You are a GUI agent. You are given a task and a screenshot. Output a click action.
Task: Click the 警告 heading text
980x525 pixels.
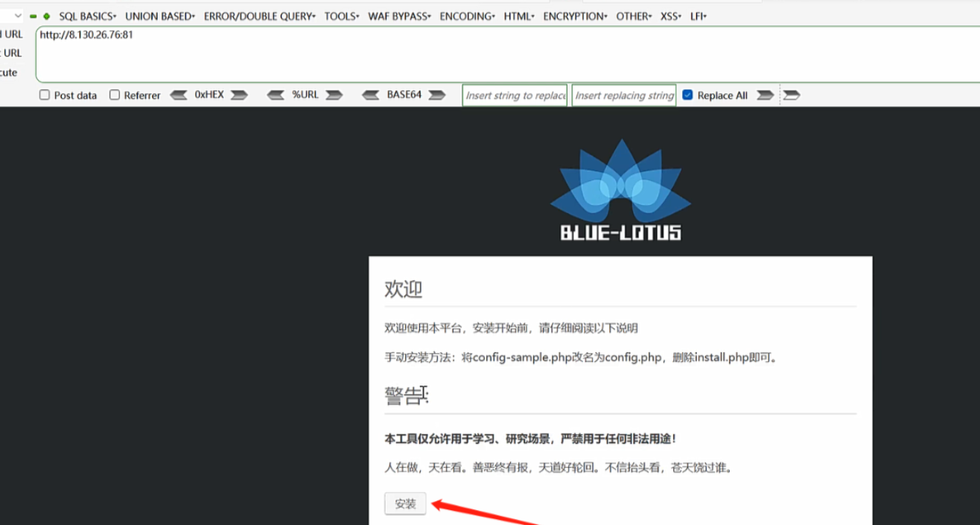click(x=407, y=396)
